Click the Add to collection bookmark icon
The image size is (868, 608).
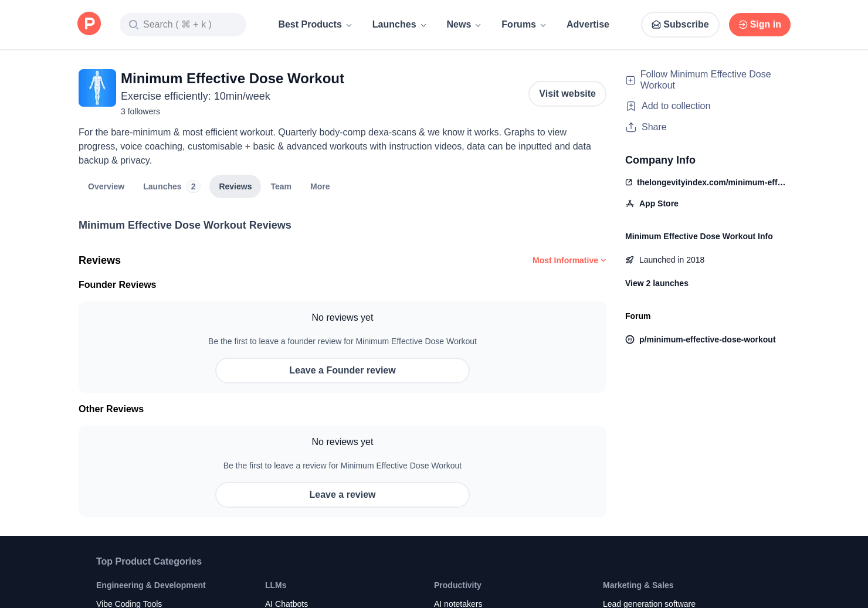631,106
